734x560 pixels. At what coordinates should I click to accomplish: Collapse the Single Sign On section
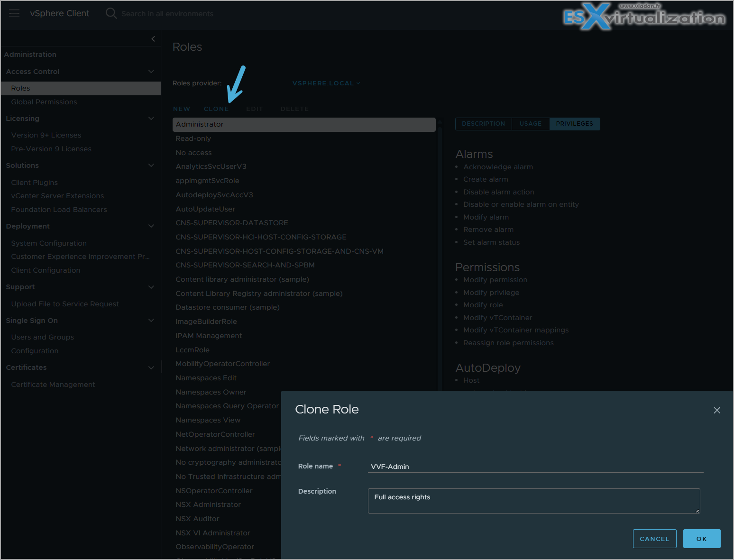(151, 321)
